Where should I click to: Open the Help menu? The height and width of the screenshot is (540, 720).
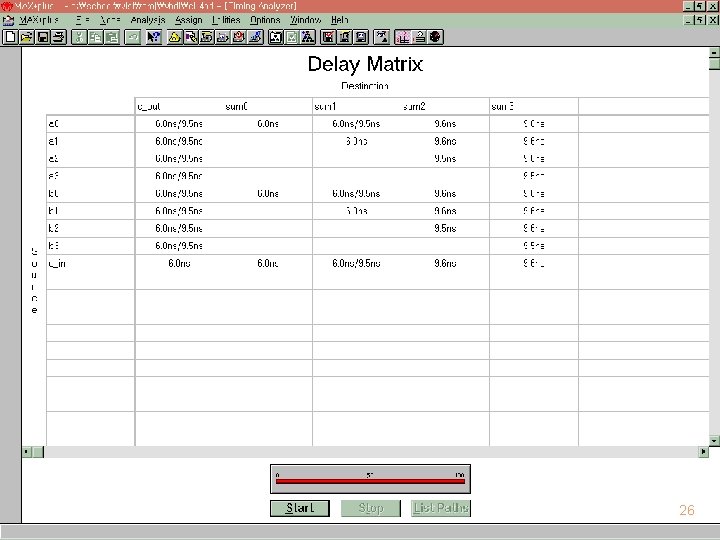pos(340,20)
